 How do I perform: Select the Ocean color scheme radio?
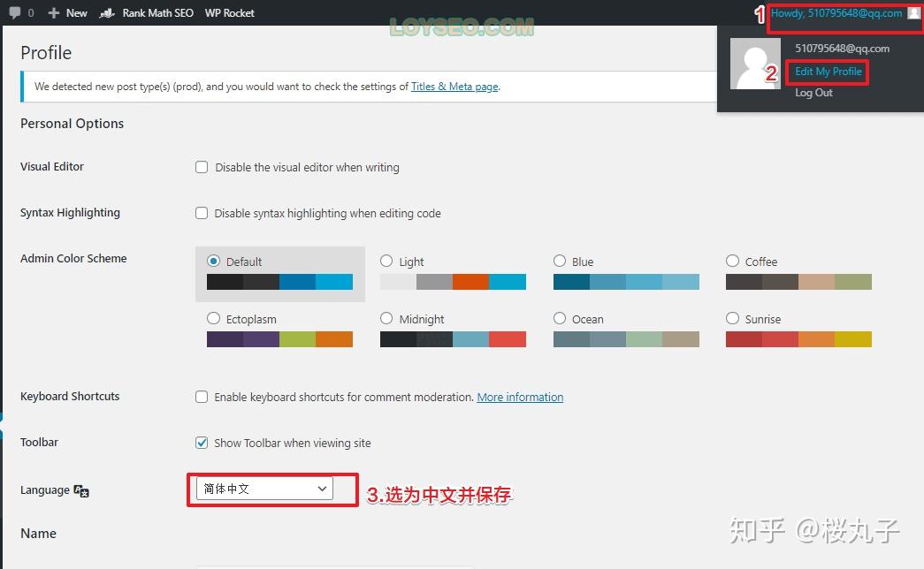560,319
